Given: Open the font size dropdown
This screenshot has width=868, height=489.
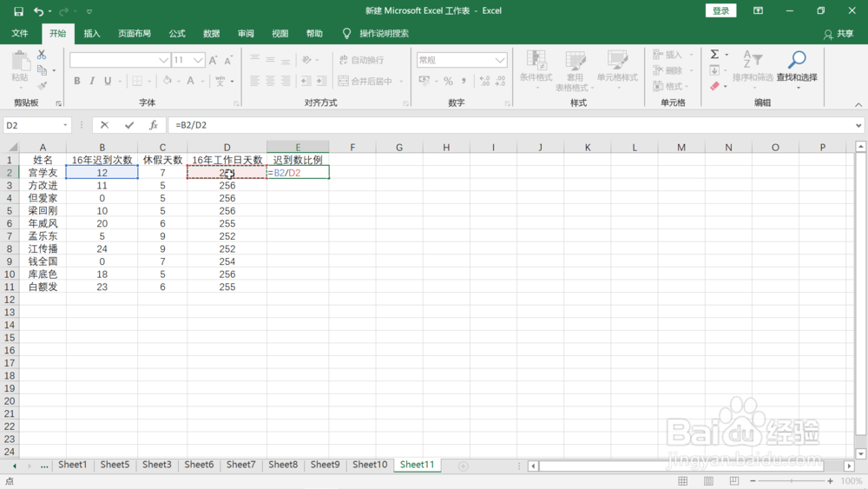Looking at the screenshot, I should point(198,60).
